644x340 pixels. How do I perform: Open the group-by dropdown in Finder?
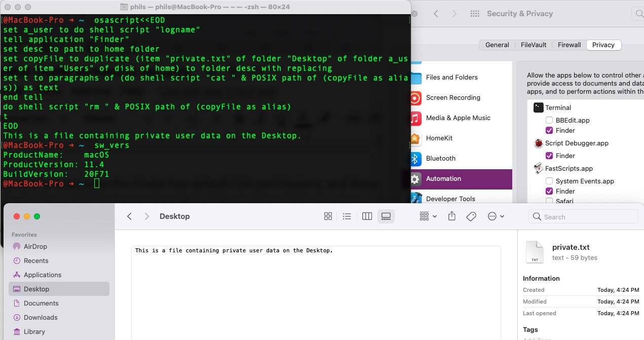[428, 216]
